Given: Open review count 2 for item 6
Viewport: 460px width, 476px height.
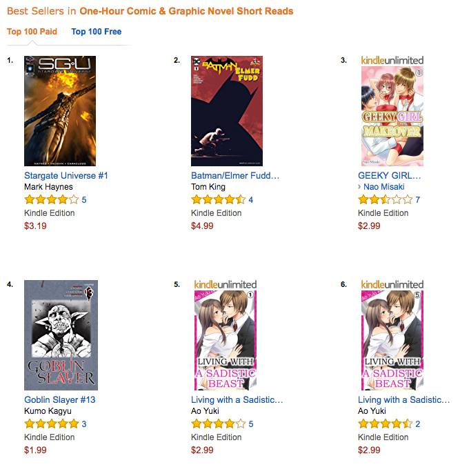Looking at the screenshot, I should 417,424.
